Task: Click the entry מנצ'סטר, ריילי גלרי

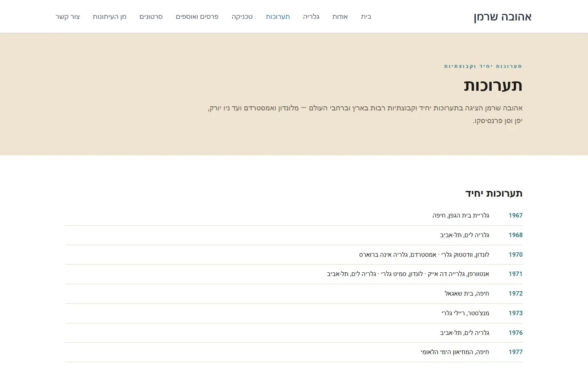Action: coord(465,313)
